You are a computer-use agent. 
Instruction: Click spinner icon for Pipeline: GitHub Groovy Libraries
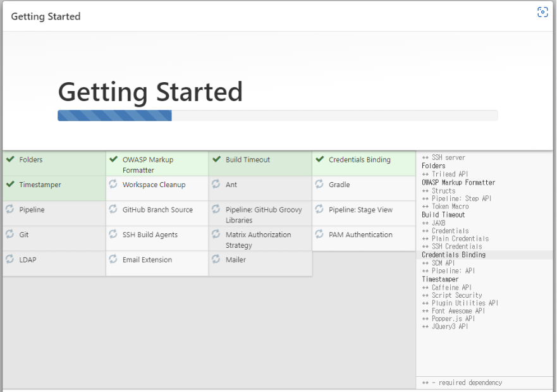(216, 209)
